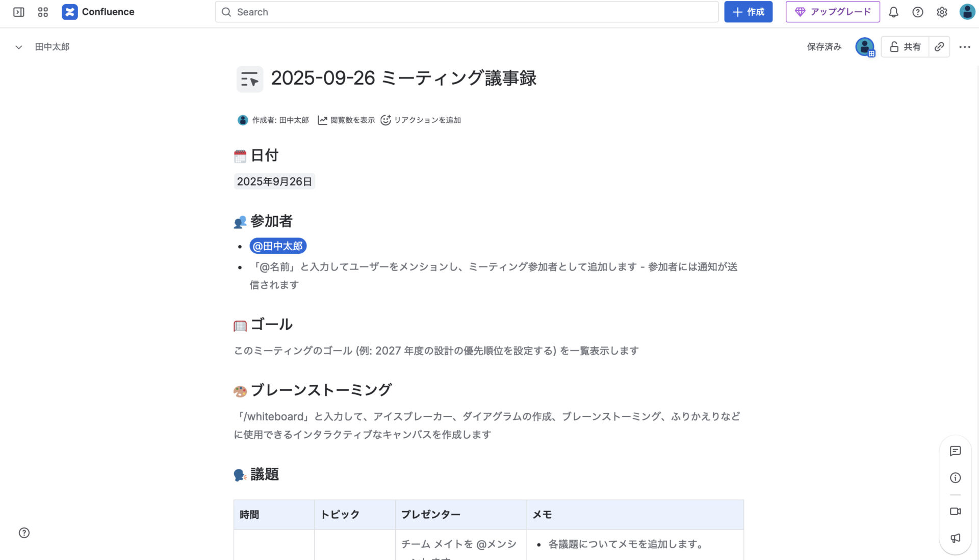This screenshot has width=979, height=560.
Task: Collapse the navigation sidebar
Action: pos(19,12)
